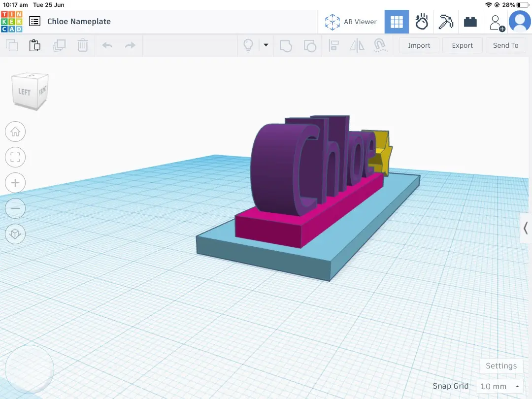532x399 pixels.
Task: Redo the last action
Action: click(x=130, y=45)
